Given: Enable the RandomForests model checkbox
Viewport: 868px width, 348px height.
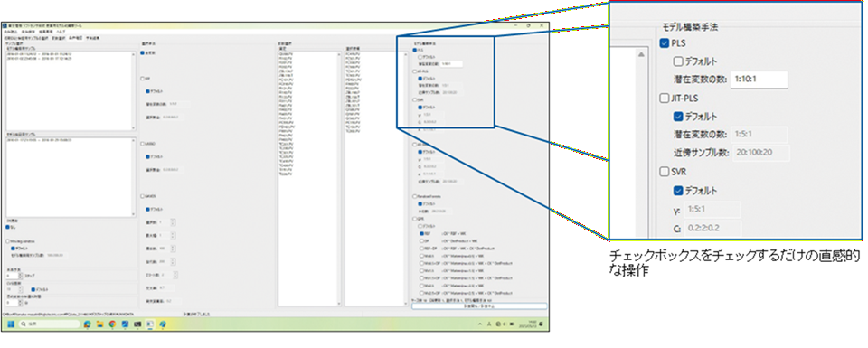Looking at the screenshot, I should pyautogui.click(x=415, y=196).
